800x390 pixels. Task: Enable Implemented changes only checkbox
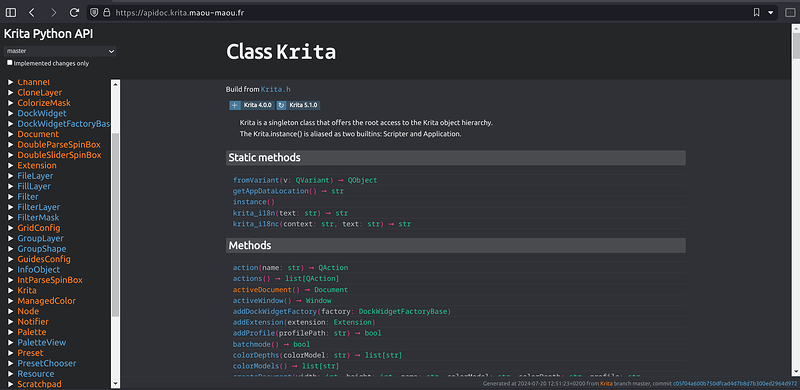click(x=10, y=63)
